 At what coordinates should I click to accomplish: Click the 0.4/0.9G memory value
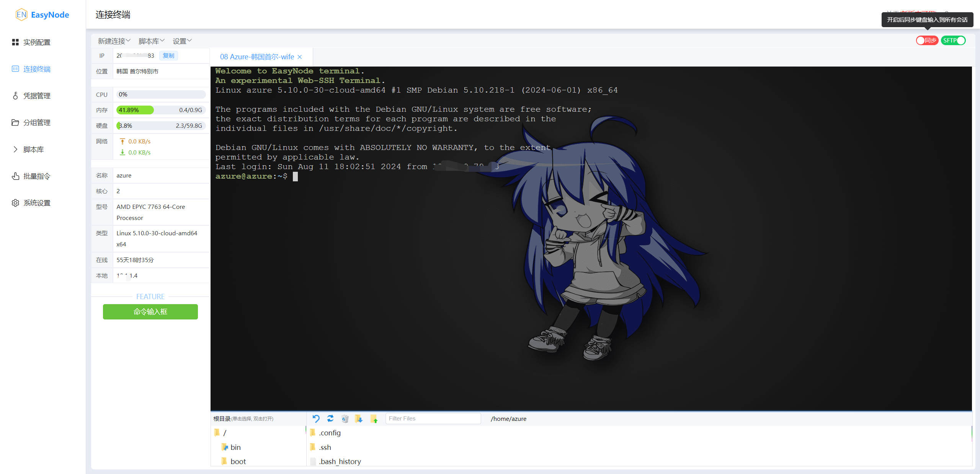pos(191,110)
